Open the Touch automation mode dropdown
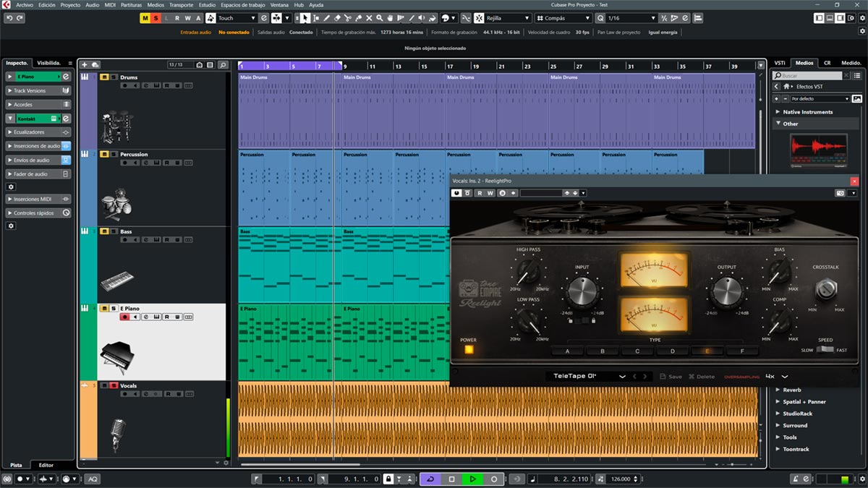This screenshot has width=868, height=488. (237, 18)
